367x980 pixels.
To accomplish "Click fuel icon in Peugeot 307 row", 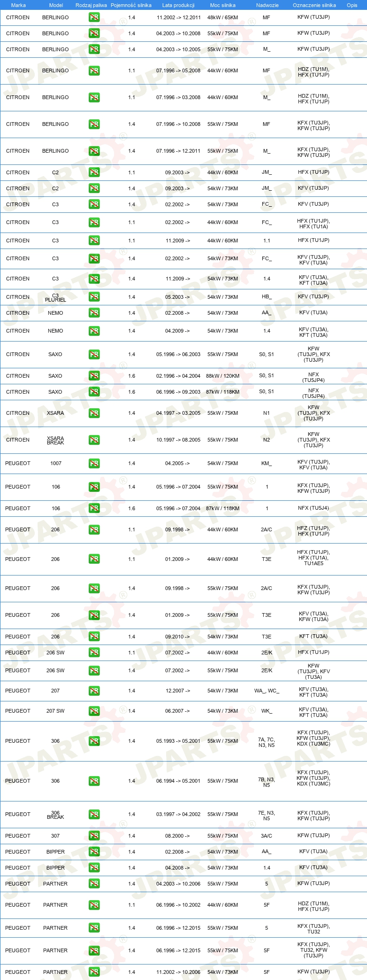I will pyautogui.click(x=94, y=836).
